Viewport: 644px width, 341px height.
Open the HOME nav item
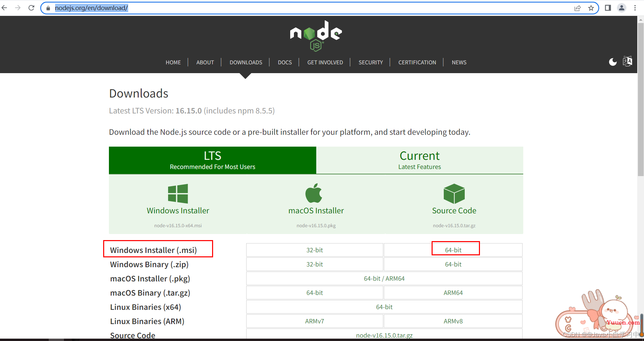click(x=173, y=62)
